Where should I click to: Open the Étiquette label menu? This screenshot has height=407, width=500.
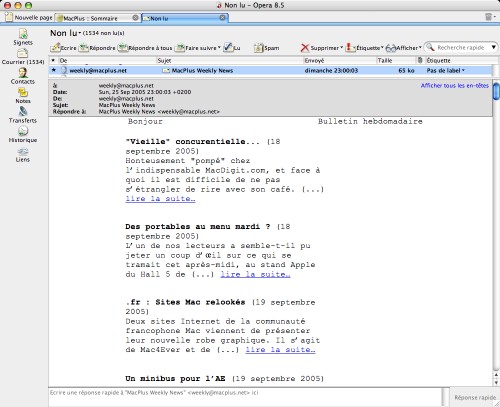point(365,48)
